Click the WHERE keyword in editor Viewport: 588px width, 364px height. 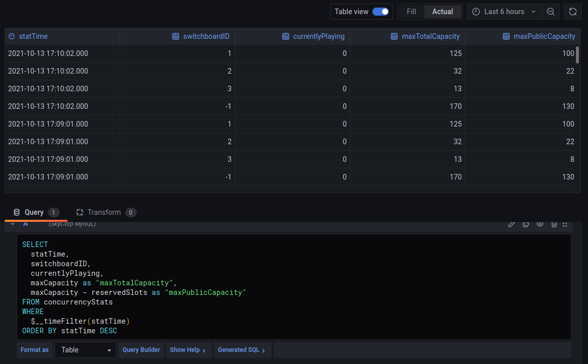pyautogui.click(x=33, y=312)
